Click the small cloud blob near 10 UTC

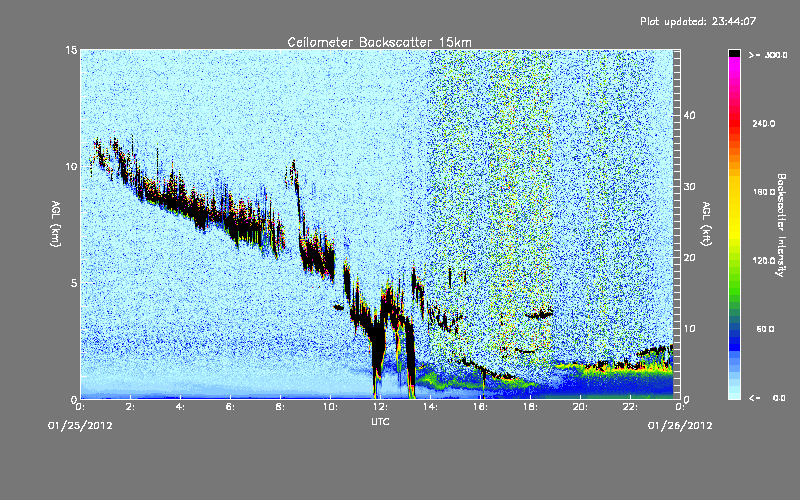(x=338, y=307)
